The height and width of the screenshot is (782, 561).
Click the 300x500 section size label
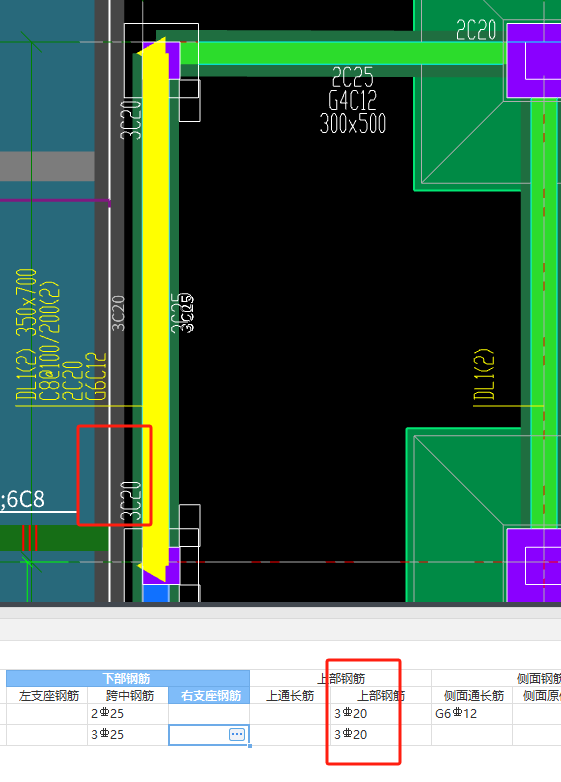[x=353, y=123]
